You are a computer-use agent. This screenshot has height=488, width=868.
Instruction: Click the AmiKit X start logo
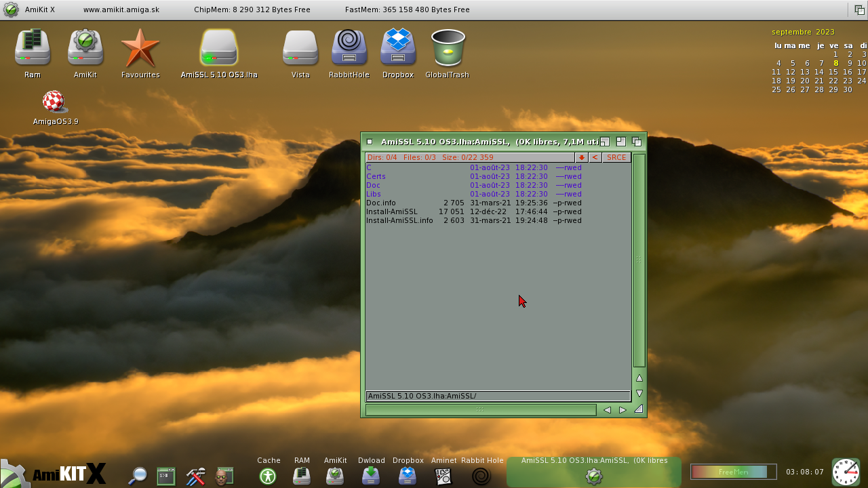pos(54,473)
